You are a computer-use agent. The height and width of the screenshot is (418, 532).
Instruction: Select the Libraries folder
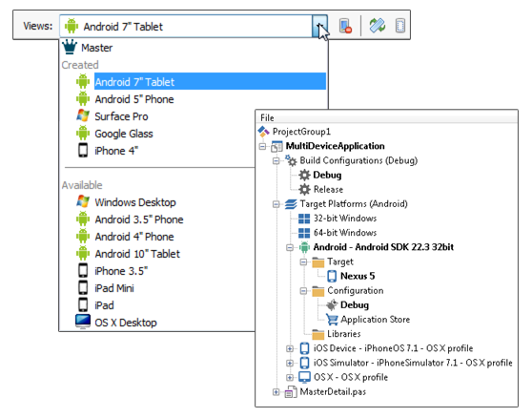pyautogui.click(x=343, y=334)
